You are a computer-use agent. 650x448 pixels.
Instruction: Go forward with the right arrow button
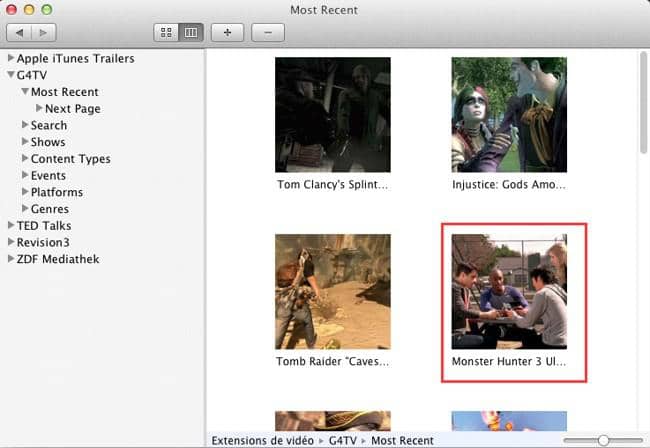[44, 32]
